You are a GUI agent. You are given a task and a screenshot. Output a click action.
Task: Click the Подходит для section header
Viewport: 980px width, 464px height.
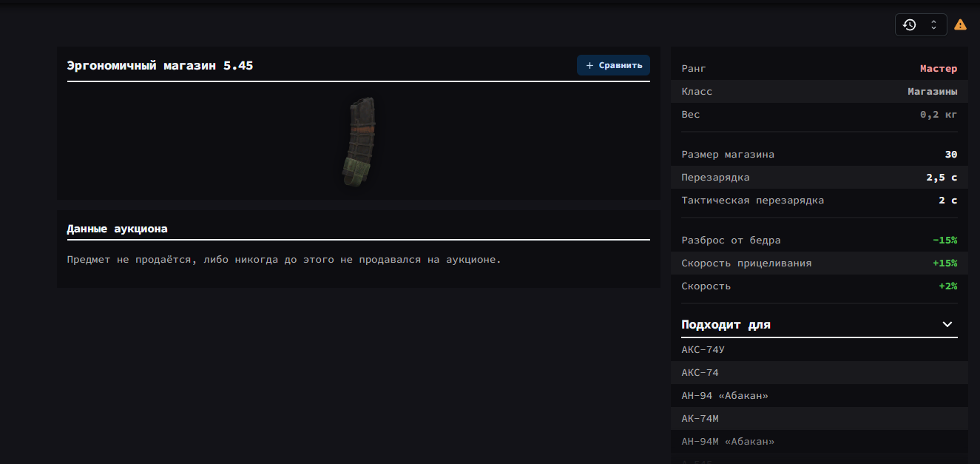click(726, 325)
